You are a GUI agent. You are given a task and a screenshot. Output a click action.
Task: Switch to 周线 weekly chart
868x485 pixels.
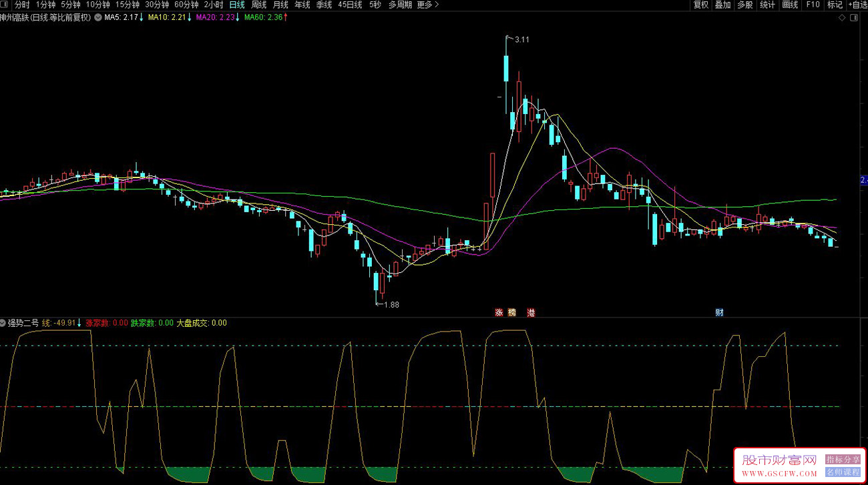[258, 5]
